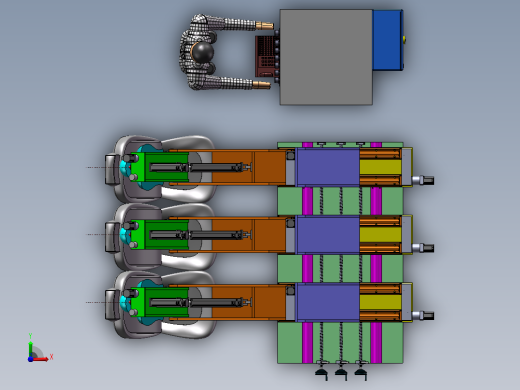520x390 pixels.
Task: Select the center black handwheel under the base
Action: pos(341,373)
